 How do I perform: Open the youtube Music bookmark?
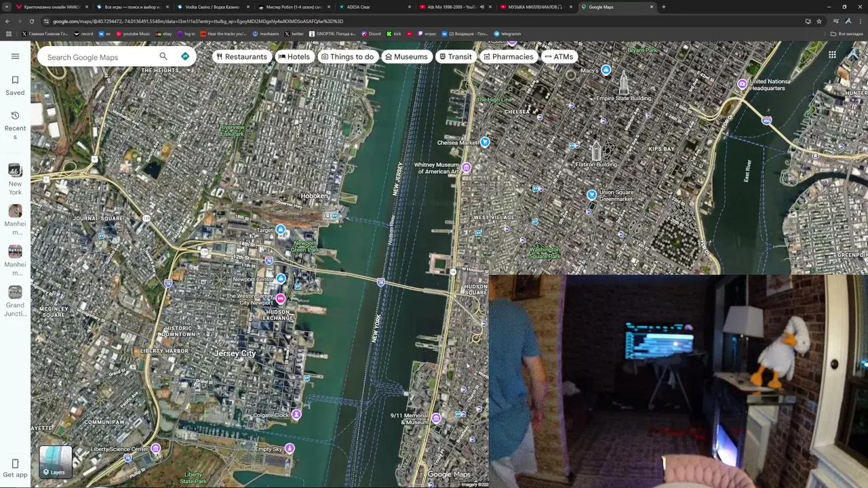pyautogui.click(x=133, y=34)
